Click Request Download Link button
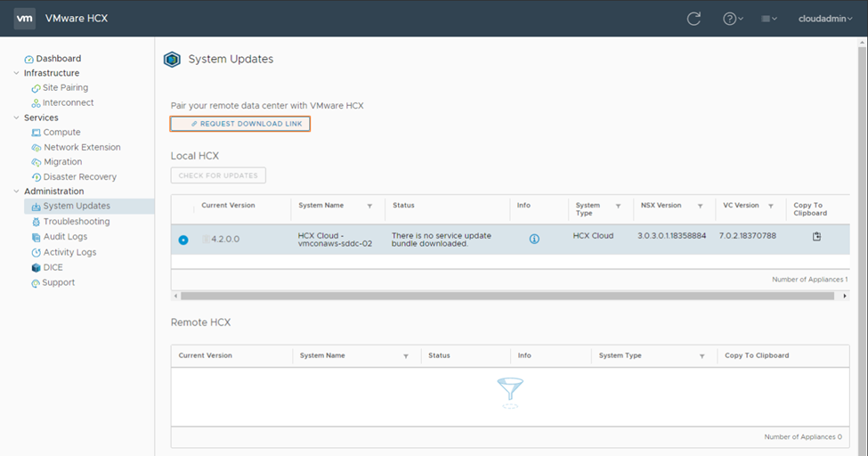Viewport: 868px width, 456px height. coord(239,124)
